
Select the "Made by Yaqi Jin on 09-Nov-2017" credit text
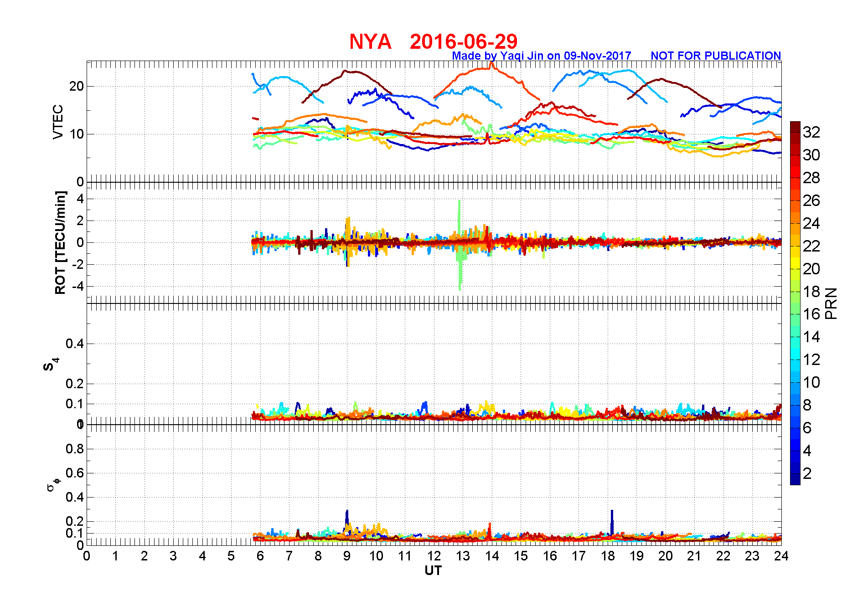point(542,56)
